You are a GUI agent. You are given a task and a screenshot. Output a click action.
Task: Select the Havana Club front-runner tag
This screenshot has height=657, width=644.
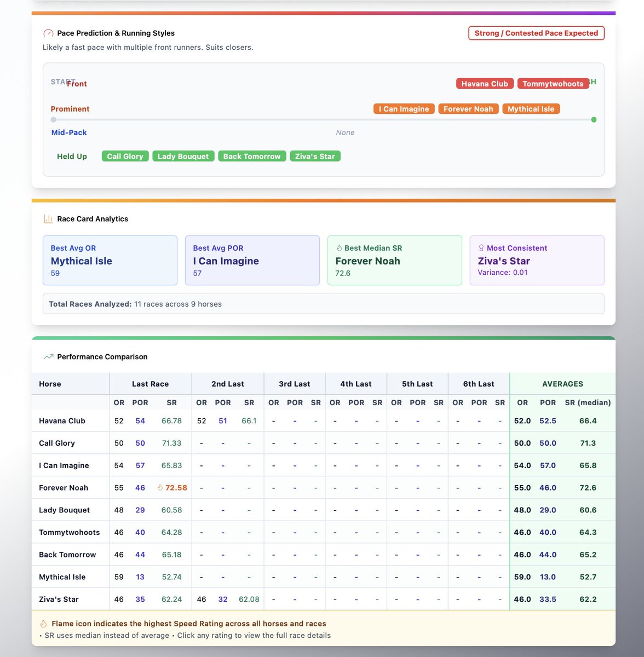(x=485, y=84)
